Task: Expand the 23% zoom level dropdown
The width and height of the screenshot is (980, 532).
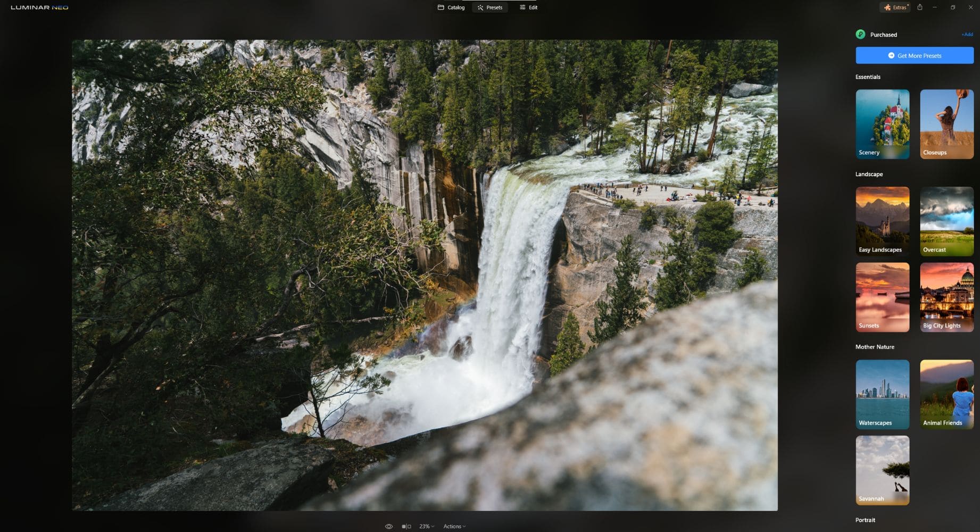Action: tap(425, 526)
